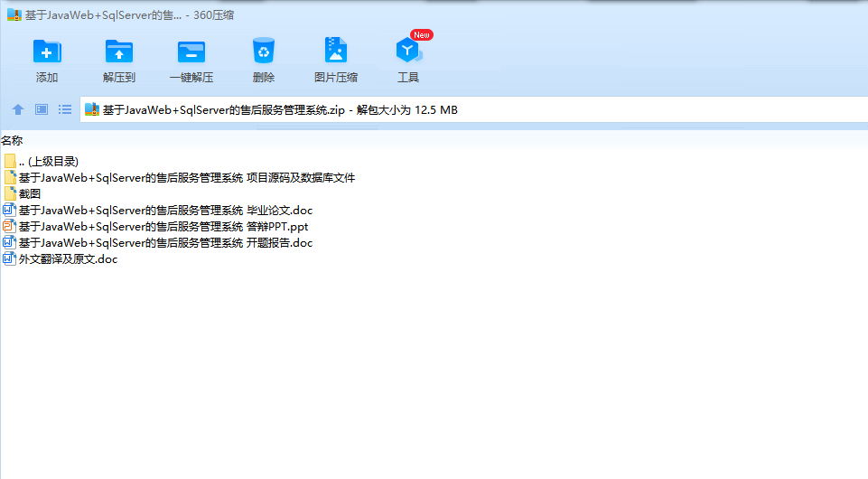Select the 项目源码及数据库文件 folder
Screen dimensions: 868x479
tap(180, 178)
